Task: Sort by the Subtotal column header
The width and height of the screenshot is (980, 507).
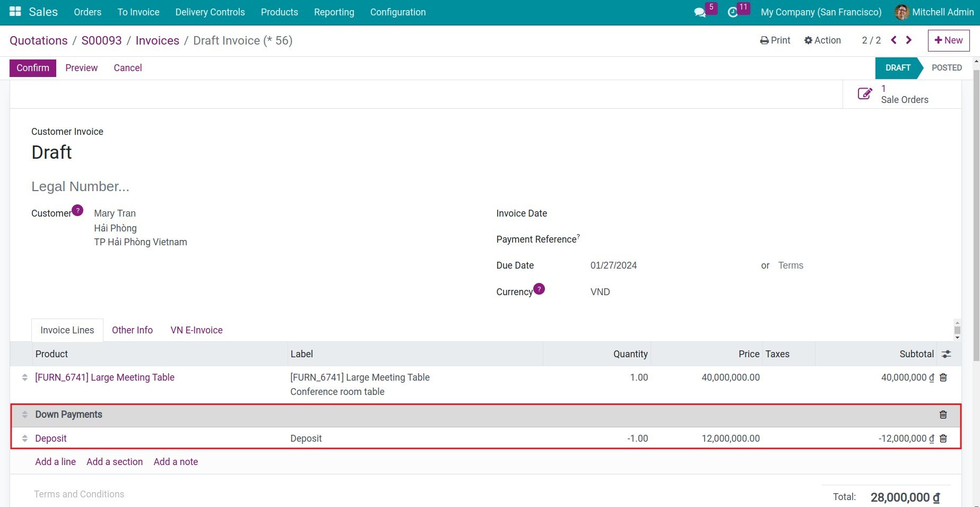Action: [x=916, y=354]
